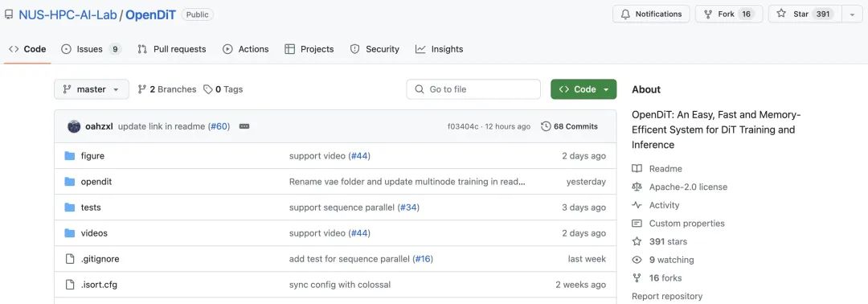The width and height of the screenshot is (868, 304).
Task: Open the master branch dropdown
Action: [x=92, y=89]
